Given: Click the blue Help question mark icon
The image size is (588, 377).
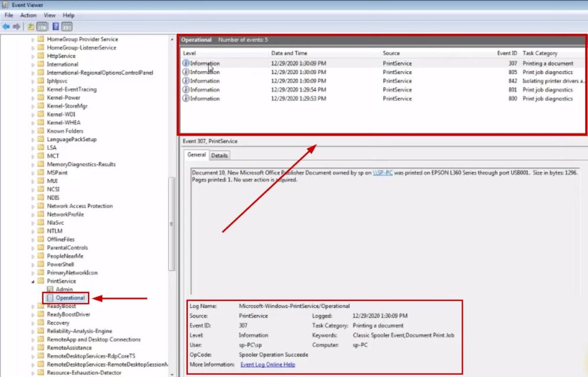Looking at the screenshot, I should 55,26.
